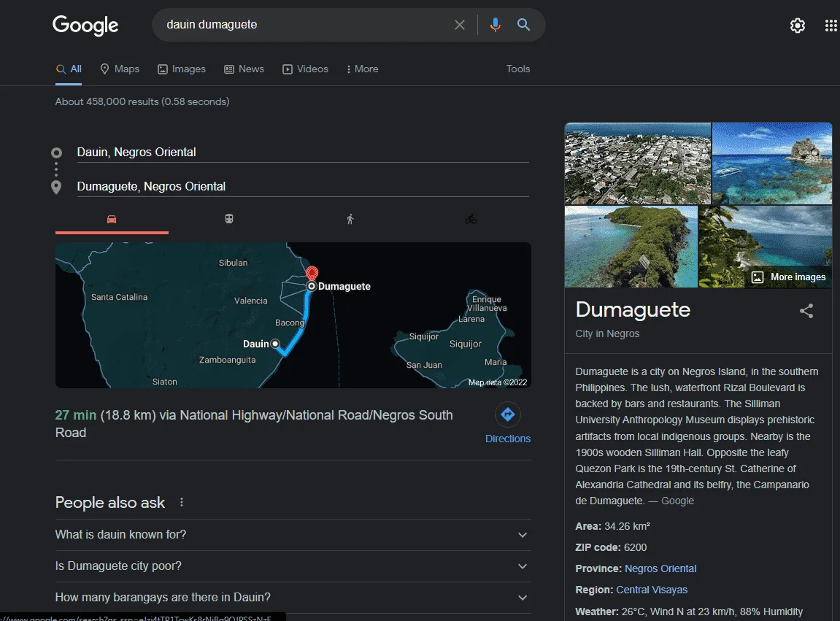Open the Tools options

click(x=518, y=69)
